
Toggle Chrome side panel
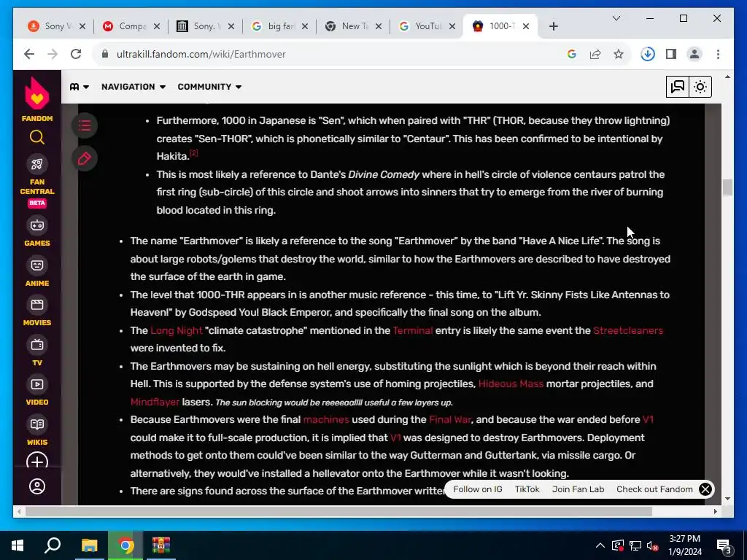click(671, 54)
